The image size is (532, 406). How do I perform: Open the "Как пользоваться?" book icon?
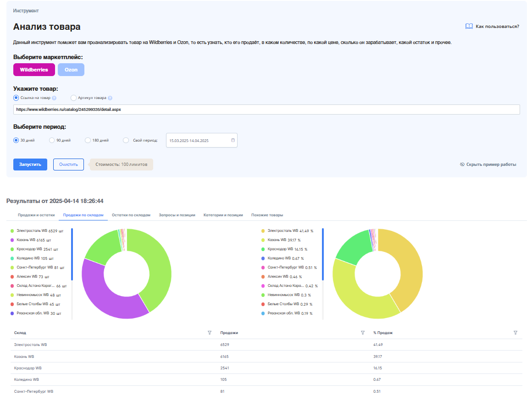click(469, 27)
